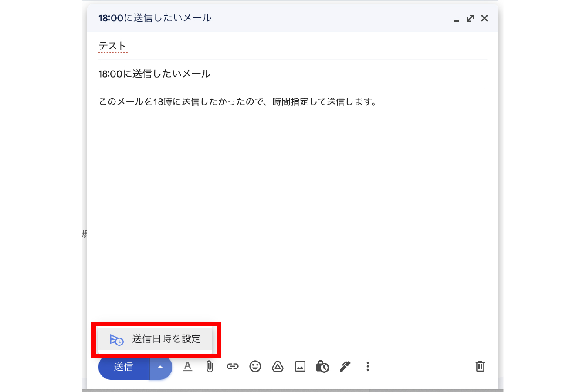Open more options three-dot menu
The height and width of the screenshot is (392, 586).
coord(368,366)
